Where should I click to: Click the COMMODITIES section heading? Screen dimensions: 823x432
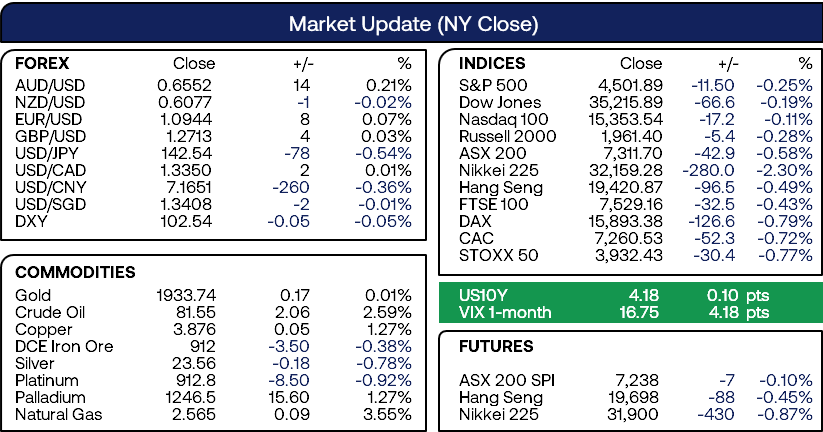[x=75, y=272]
